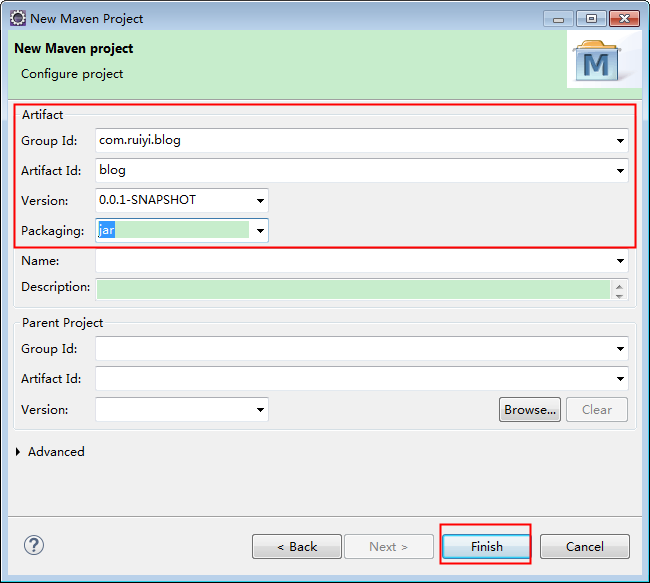Open the Artifact Id dropdown arrow in Artifact section
This screenshot has width=650, height=583.
click(x=620, y=170)
